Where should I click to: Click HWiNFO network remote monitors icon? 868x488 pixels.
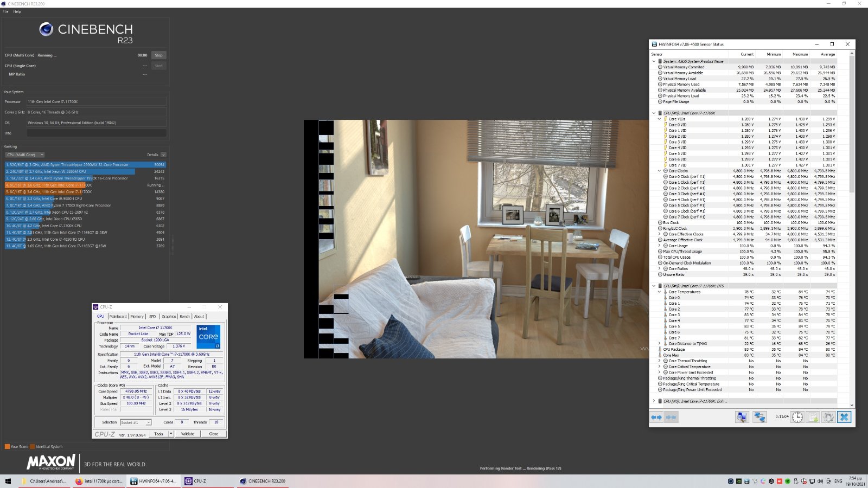(759, 417)
